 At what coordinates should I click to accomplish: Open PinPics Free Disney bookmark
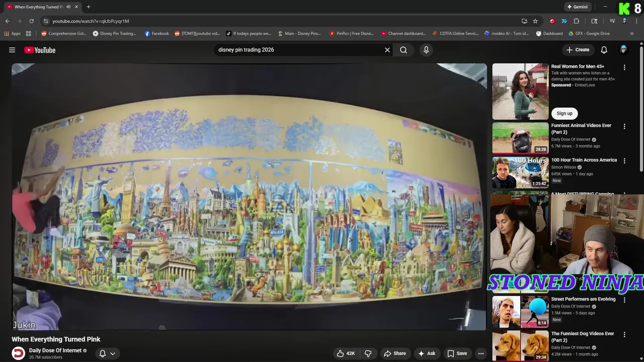coord(352,34)
